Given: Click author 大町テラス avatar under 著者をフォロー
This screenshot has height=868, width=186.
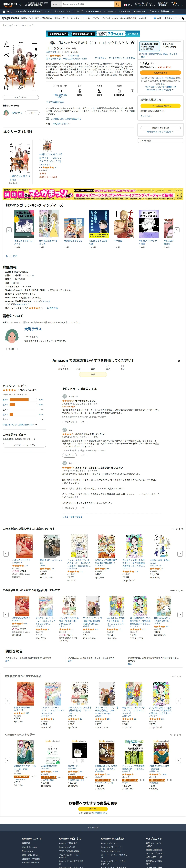Looking at the screenshot, I should [6, 113].
